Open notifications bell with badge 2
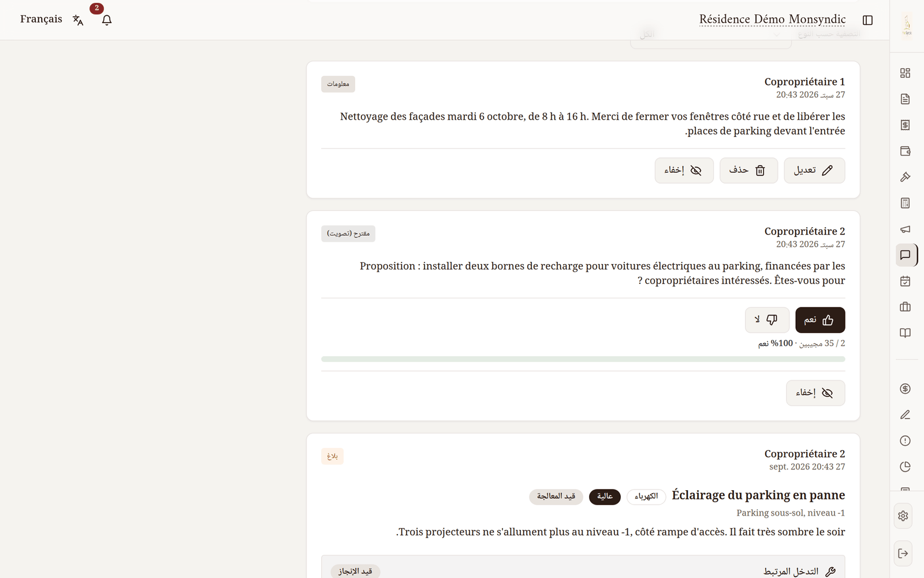The image size is (924, 578). tap(106, 20)
